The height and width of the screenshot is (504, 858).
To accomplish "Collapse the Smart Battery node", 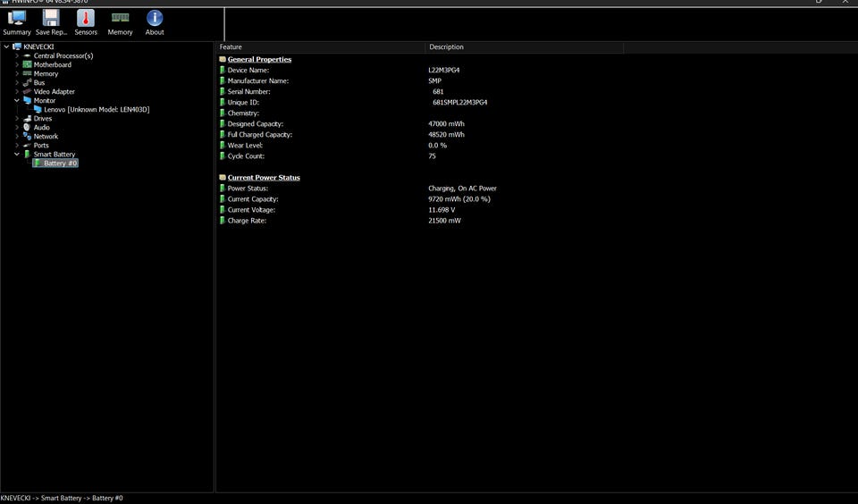I will click(17, 155).
